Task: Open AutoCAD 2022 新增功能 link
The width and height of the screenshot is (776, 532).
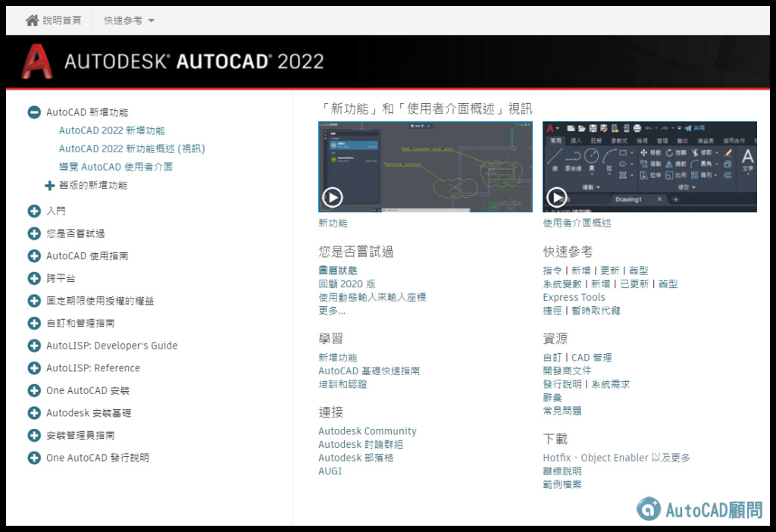Action: (112, 130)
